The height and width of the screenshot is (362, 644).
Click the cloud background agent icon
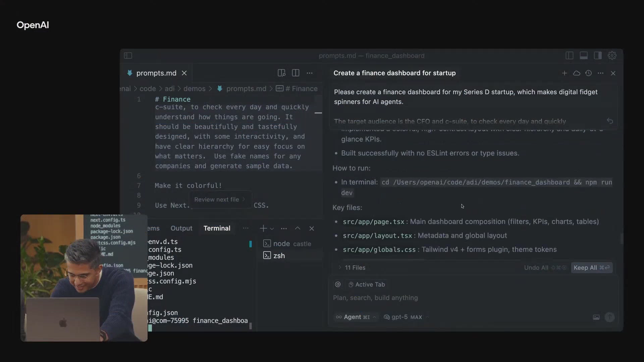click(577, 73)
